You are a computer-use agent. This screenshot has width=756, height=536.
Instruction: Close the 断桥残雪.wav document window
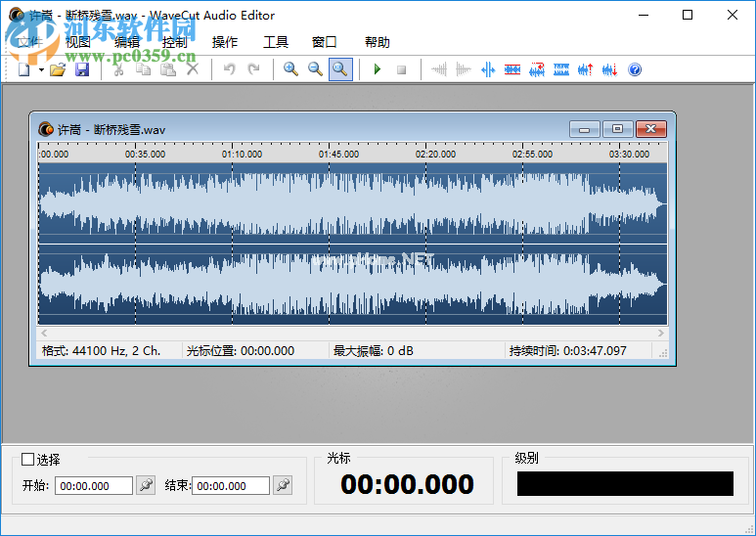pyautogui.click(x=651, y=129)
